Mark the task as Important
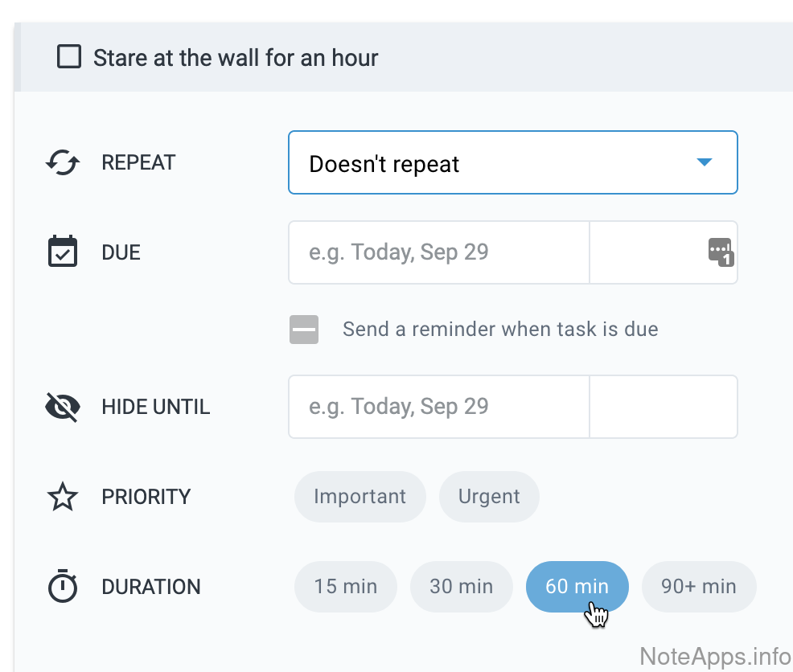793x672 pixels. point(360,497)
